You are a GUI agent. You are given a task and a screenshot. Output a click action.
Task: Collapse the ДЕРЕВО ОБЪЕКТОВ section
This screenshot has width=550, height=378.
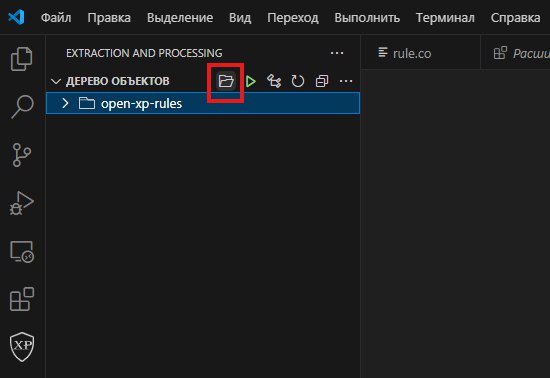coord(56,81)
